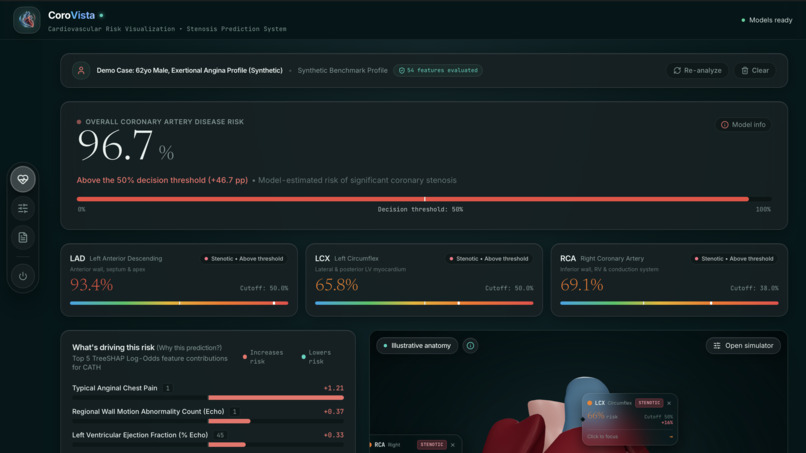Click Typical Anginal Chest Pain feature row
806x453 pixels.
pos(208,393)
